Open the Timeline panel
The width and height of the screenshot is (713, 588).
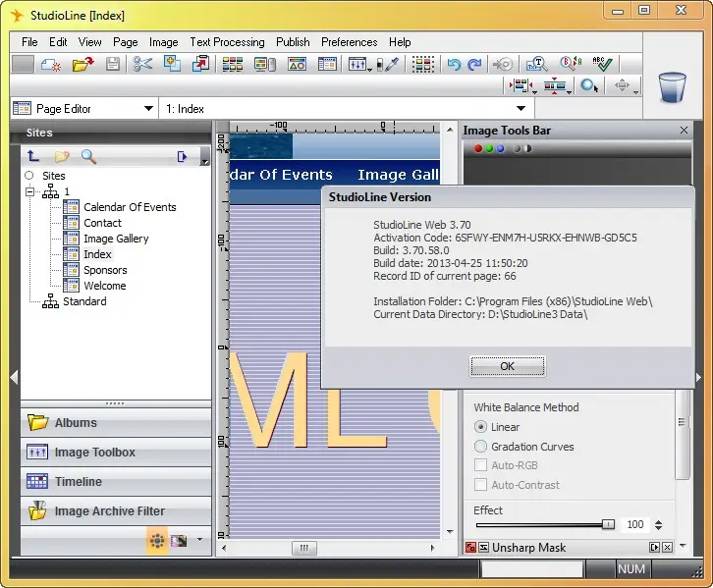pyautogui.click(x=116, y=482)
